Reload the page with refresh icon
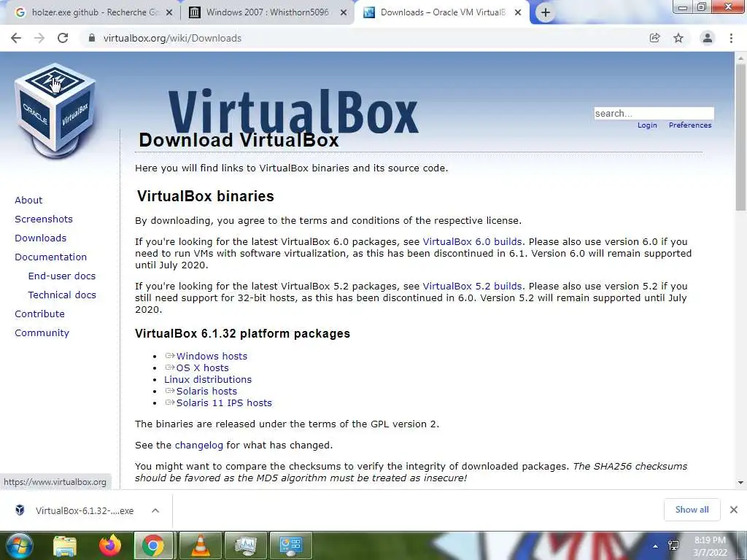This screenshot has width=747, height=560. click(x=63, y=38)
